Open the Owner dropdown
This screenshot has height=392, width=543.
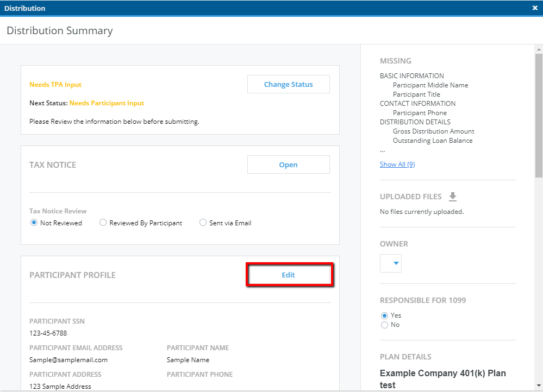pyautogui.click(x=391, y=263)
